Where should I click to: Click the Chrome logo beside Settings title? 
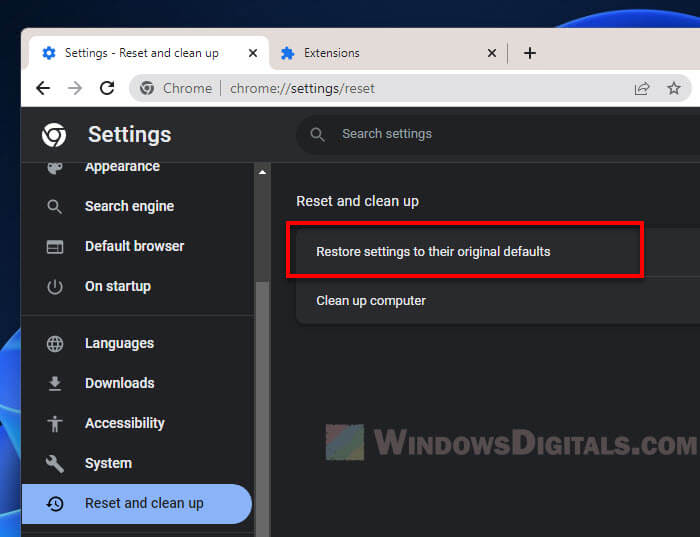click(x=54, y=135)
